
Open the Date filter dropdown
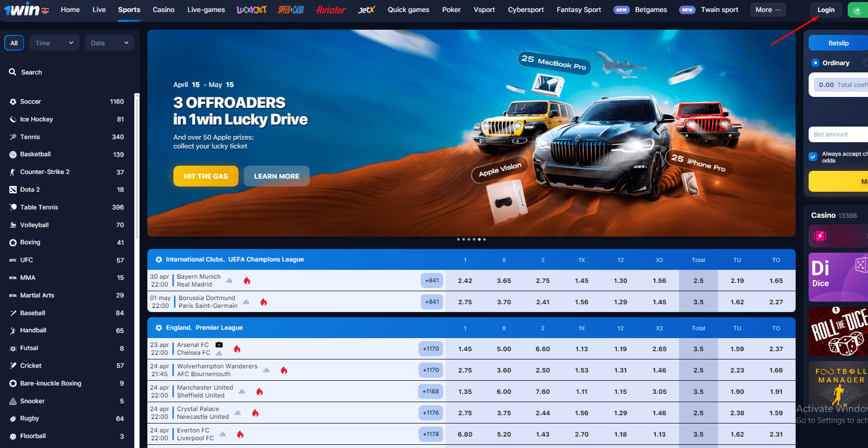click(109, 43)
